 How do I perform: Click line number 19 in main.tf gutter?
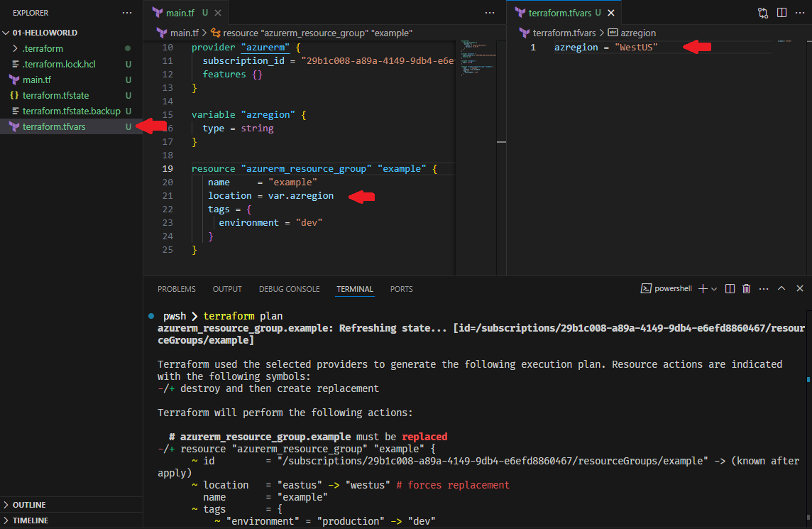tap(168, 169)
